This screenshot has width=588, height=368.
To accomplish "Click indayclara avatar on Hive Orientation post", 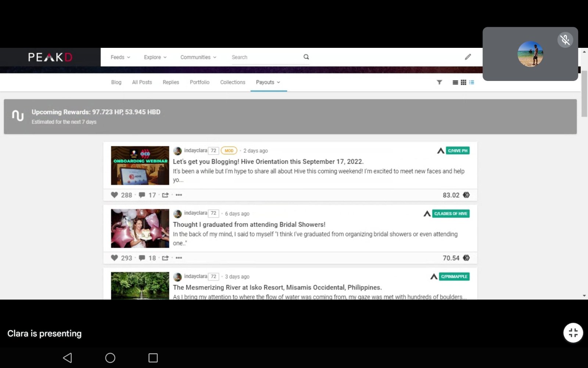I will [x=178, y=151].
